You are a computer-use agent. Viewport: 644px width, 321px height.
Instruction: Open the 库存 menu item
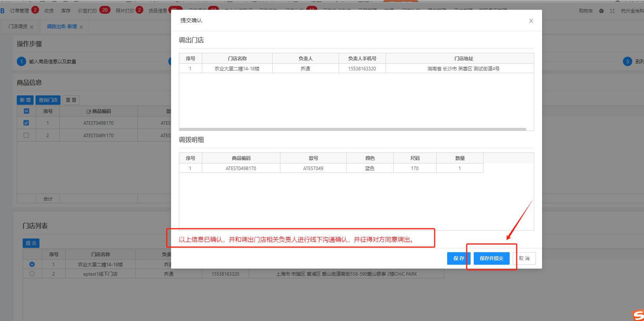66,11
